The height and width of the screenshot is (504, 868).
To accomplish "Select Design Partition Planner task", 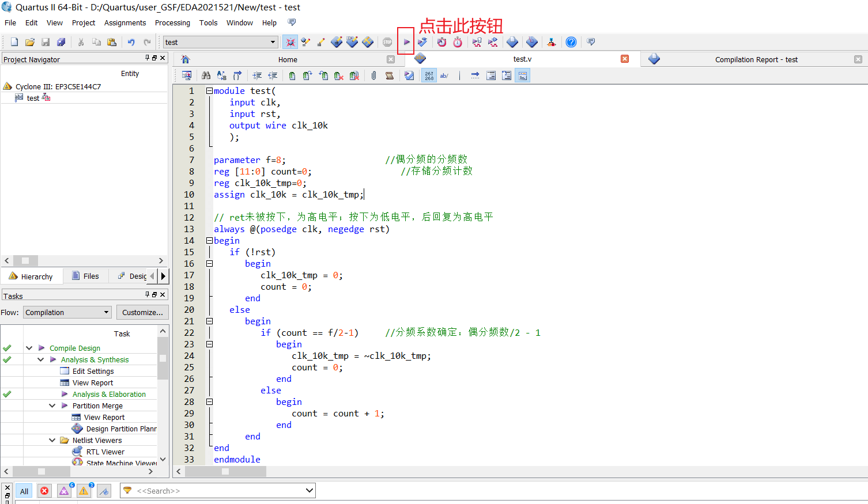I will (114, 429).
